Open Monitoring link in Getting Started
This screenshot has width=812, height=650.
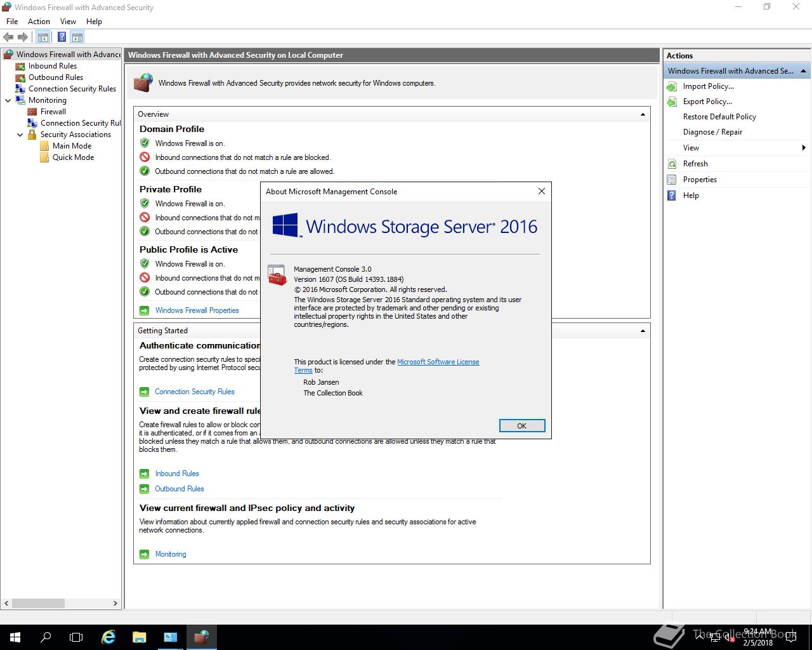tap(171, 554)
